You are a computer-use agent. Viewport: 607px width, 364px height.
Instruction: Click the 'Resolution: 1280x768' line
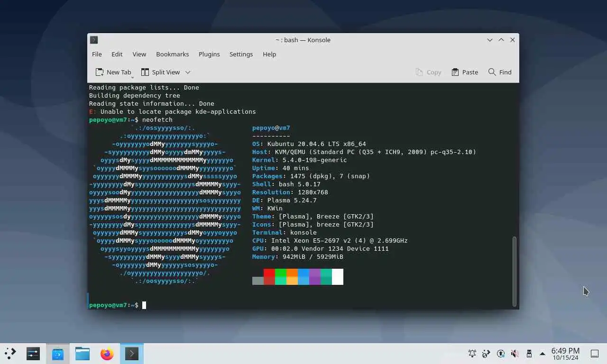(290, 192)
